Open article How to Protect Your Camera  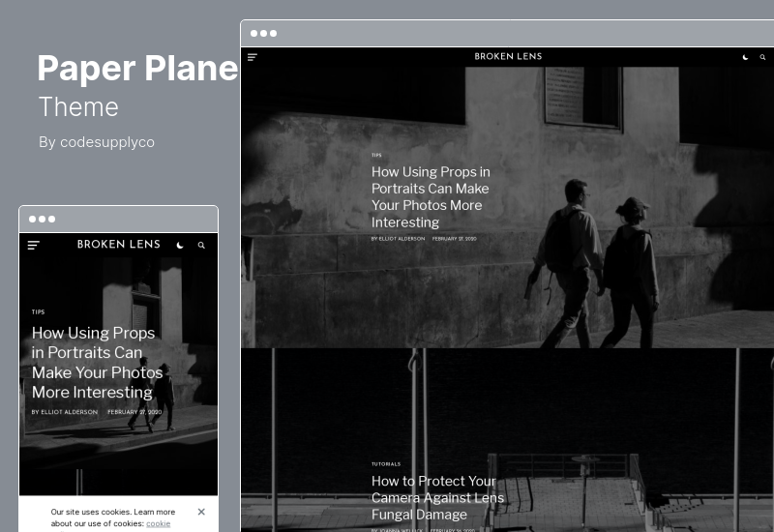coord(437,497)
